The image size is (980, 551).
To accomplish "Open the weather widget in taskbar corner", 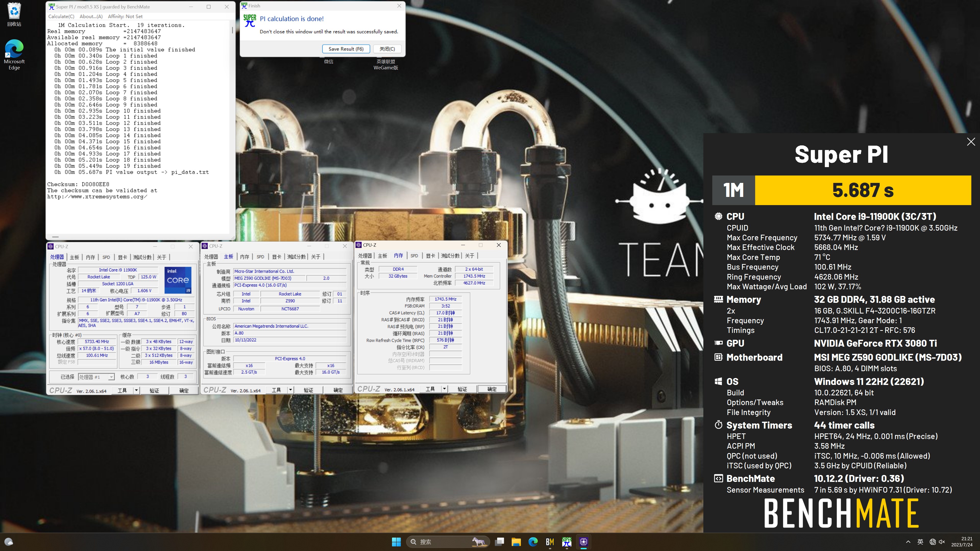I will (8, 542).
